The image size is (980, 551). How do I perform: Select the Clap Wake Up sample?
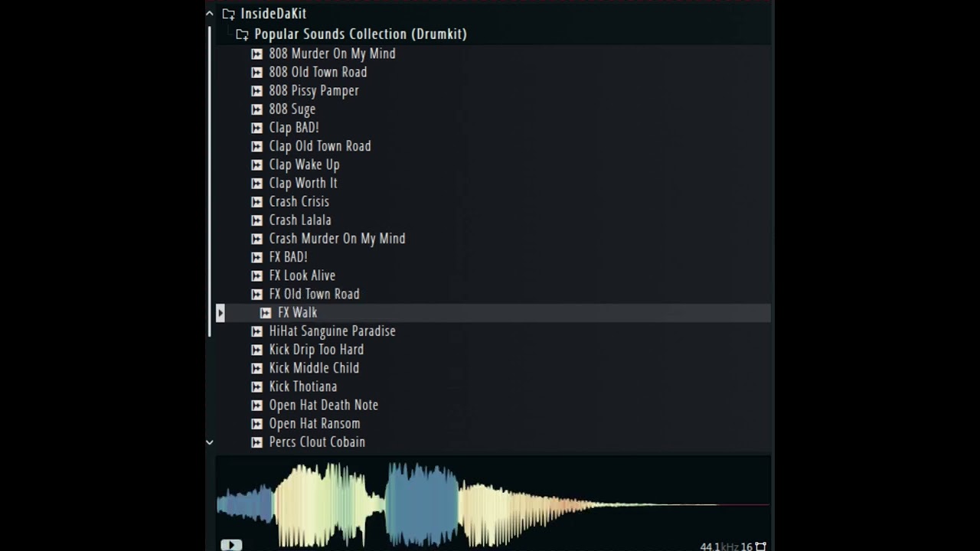point(304,165)
